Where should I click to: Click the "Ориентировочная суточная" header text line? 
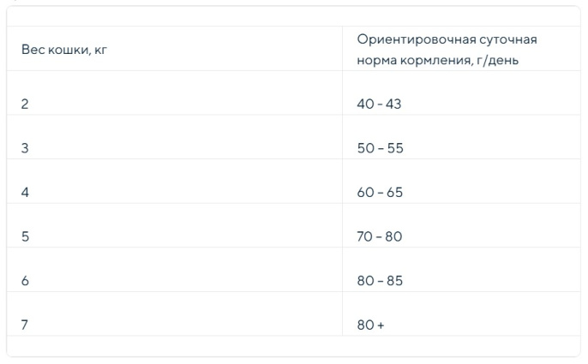click(x=447, y=39)
